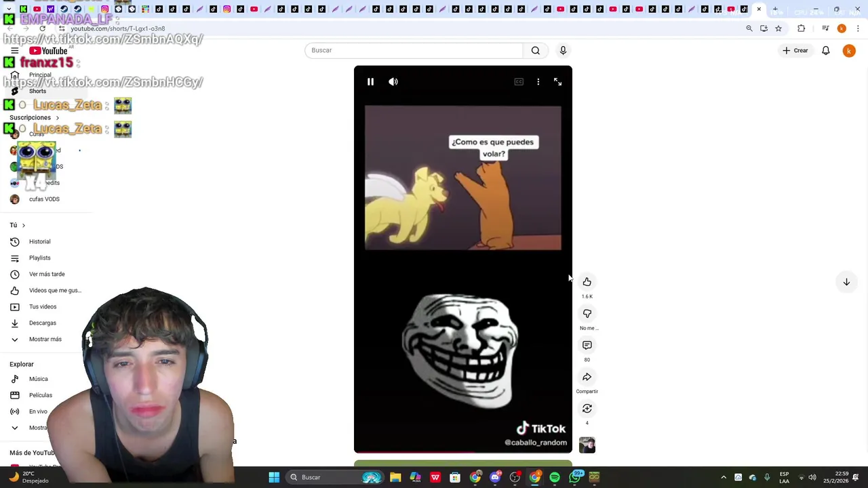The height and width of the screenshot is (488, 868).
Task: Open the Short's three-dot options menu
Action: tap(538, 82)
